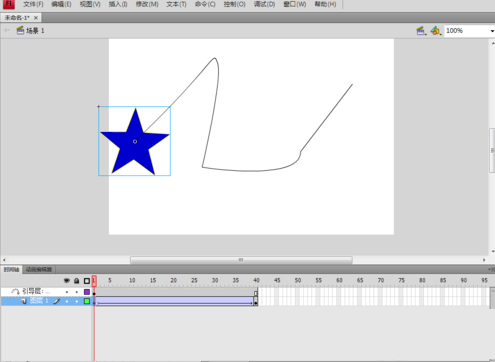This screenshot has height=362, width=495.
Task: Click frame 60 on timeline ruler
Action: pos(339,281)
